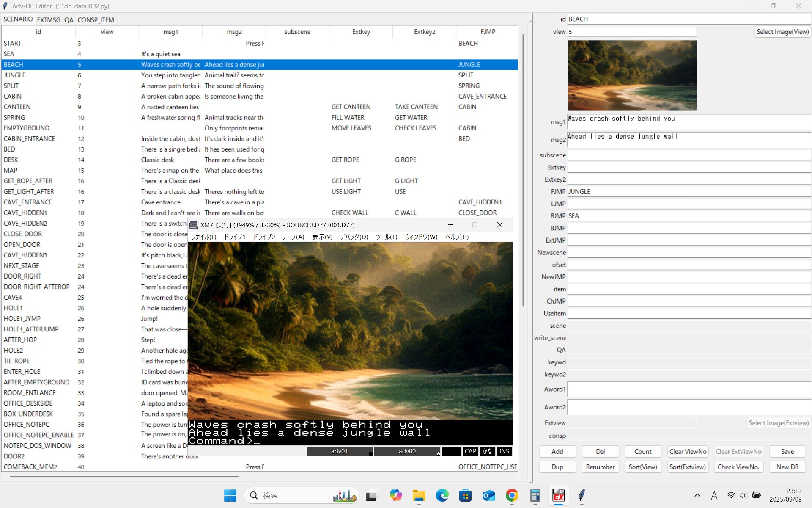Open Google Chrome from the taskbar
This screenshot has height=508, width=812.
(x=512, y=495)
